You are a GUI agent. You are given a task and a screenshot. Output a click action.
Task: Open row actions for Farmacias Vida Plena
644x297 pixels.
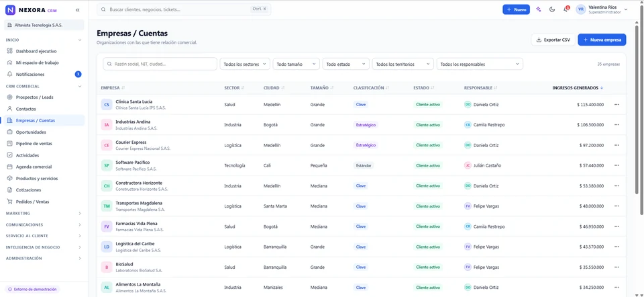[616, 226]
